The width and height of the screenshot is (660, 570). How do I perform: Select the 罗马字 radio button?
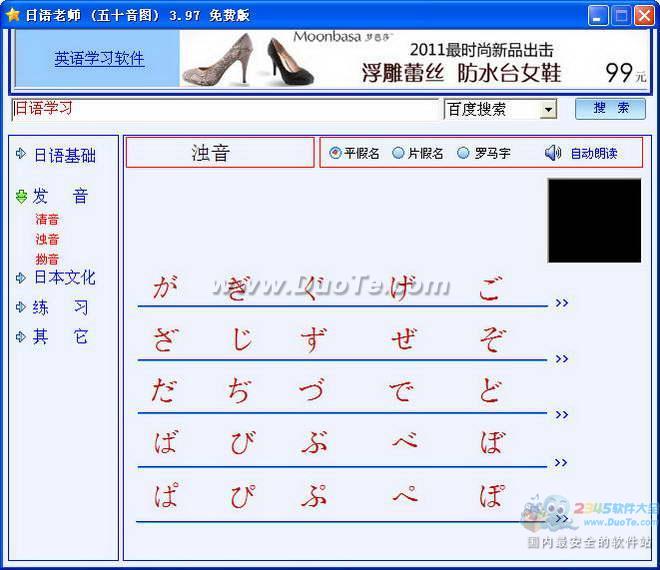[x=463, y=153]
